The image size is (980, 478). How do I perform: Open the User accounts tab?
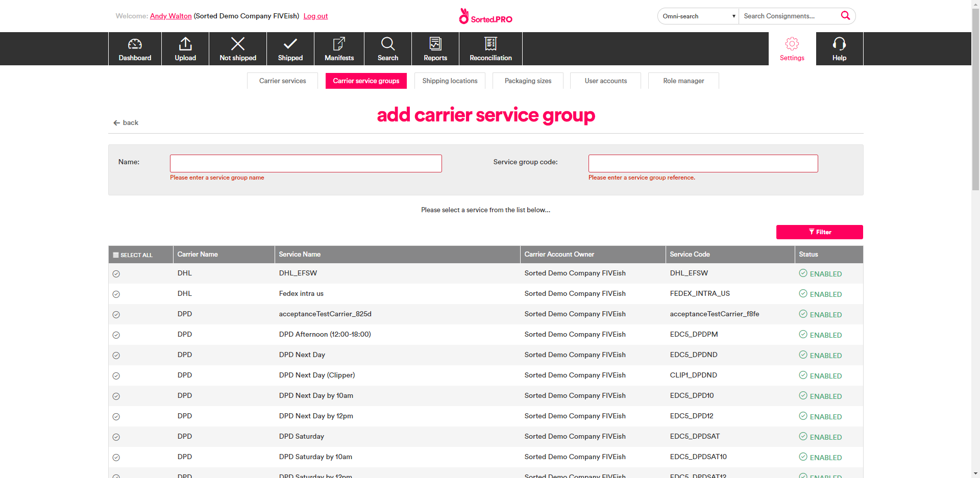click(x=605, y=81)
